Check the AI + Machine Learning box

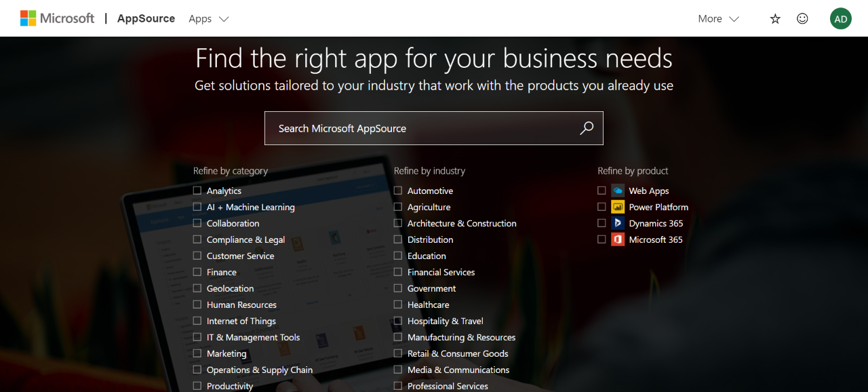point(197,207)
